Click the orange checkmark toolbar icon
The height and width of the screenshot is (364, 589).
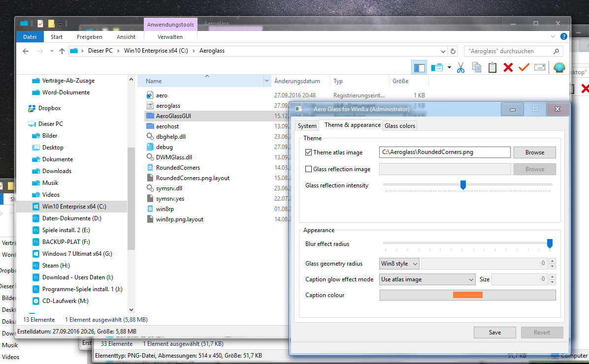[524, 68]
